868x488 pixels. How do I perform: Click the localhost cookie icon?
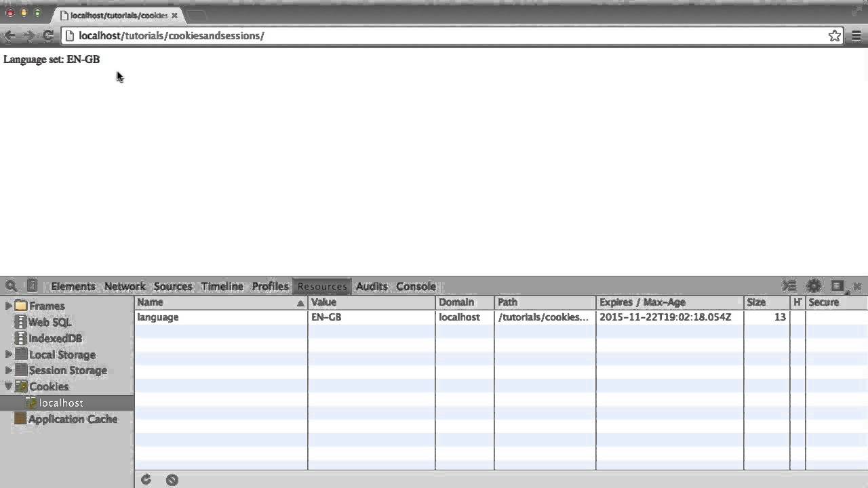click(31, 403)
